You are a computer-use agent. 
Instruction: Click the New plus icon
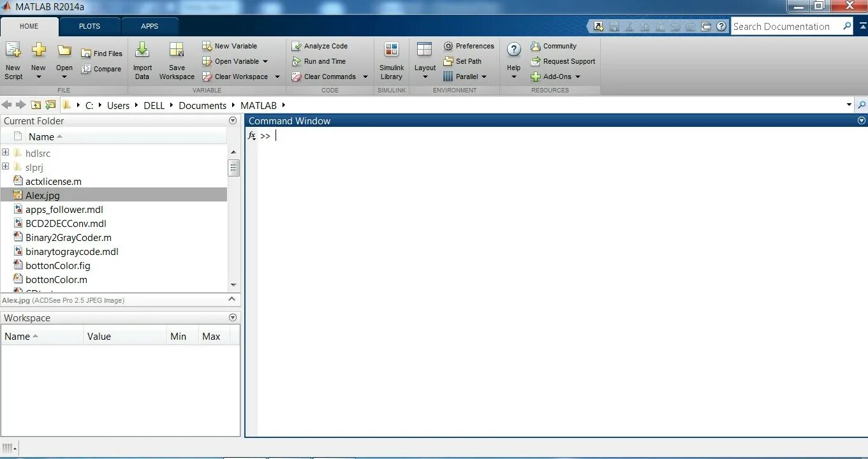click(x=38, y=50)
